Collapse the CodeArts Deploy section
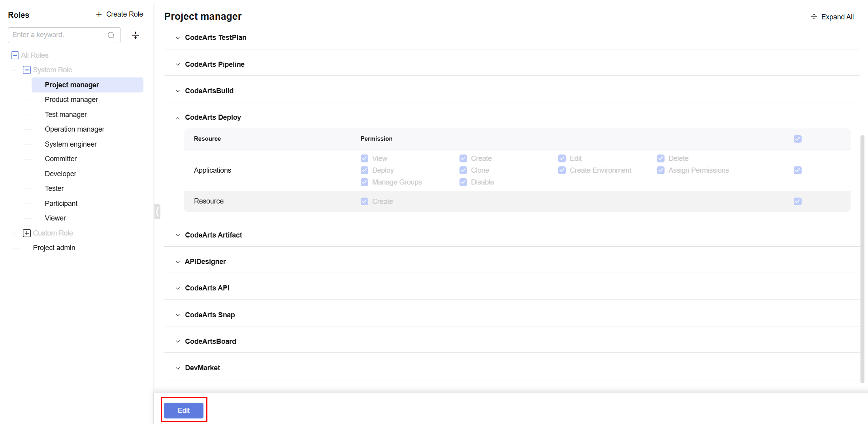This screenshot has height=424, width=868. 178,118
